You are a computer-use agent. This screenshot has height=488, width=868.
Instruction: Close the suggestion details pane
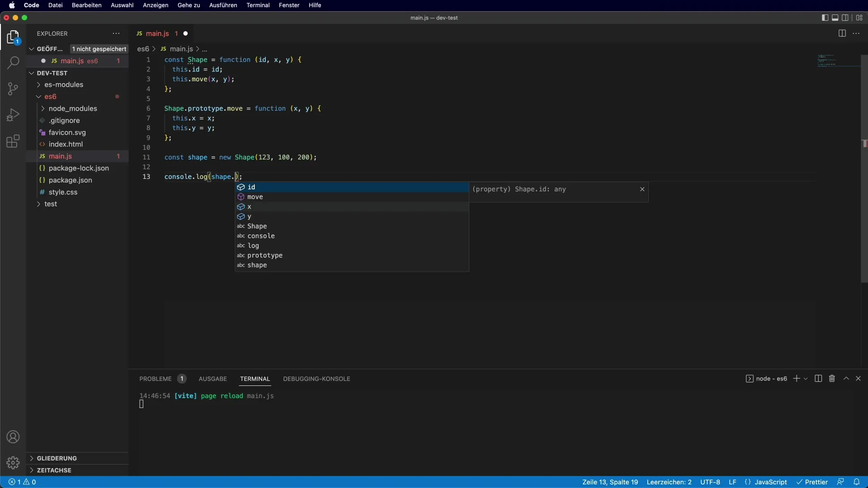(x=642, y=189)
